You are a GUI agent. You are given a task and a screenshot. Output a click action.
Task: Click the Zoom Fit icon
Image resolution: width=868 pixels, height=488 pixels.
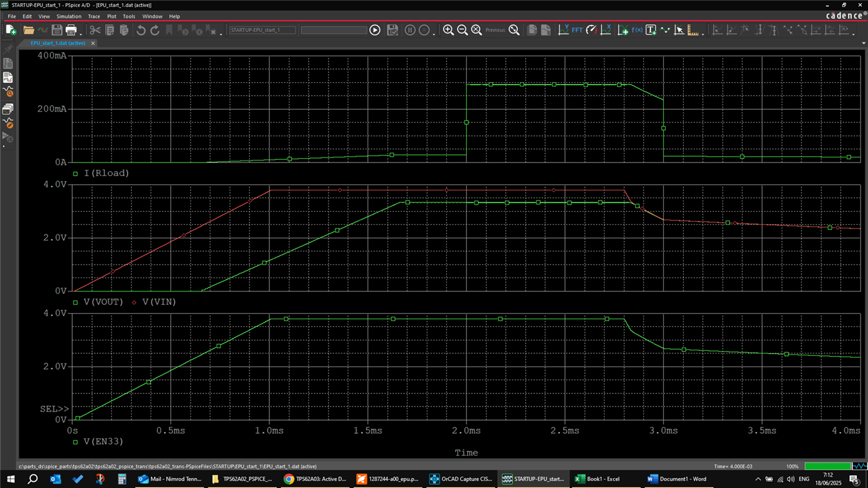[477, 30]
